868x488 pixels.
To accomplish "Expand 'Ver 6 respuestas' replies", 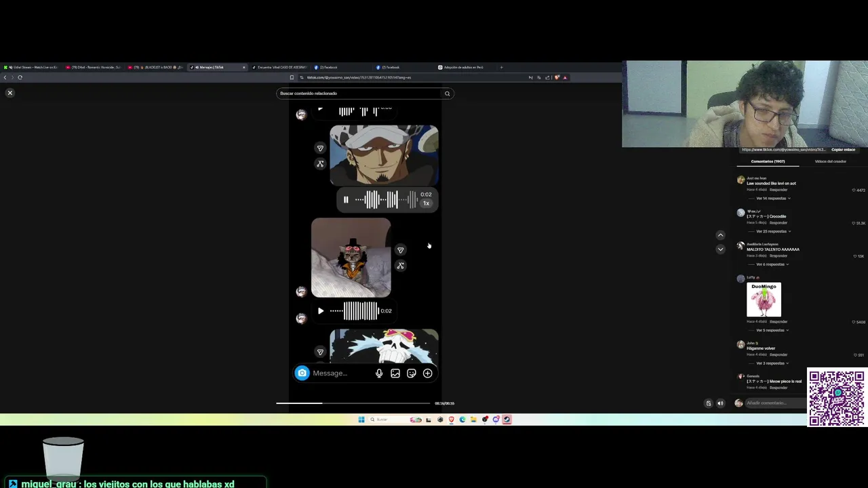I will [771, 264].
